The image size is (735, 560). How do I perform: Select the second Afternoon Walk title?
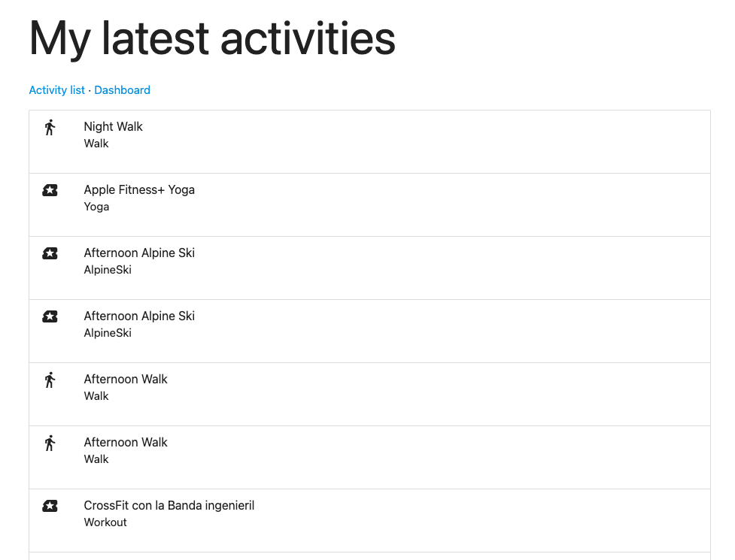(126, 443)
